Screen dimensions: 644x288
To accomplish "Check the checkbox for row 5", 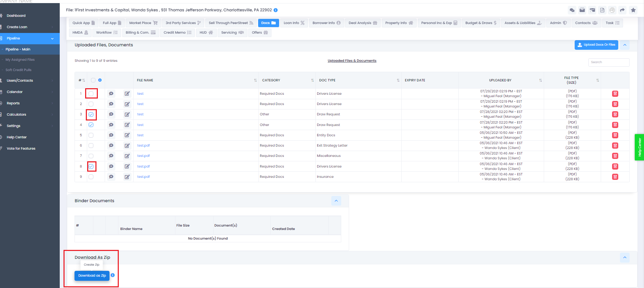I will 91,135.
